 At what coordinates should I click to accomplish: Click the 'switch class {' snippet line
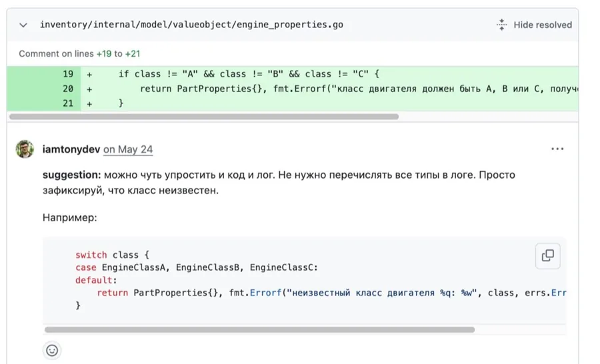[112, 255]
